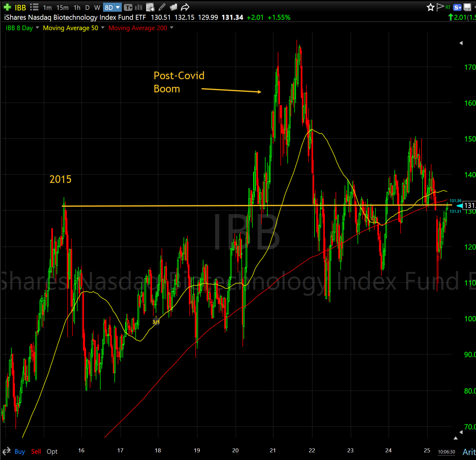This screenshot has width=476, height=460.
Task: Expand the 8D timeframe dropdown
Action: (x=118, y=7)
